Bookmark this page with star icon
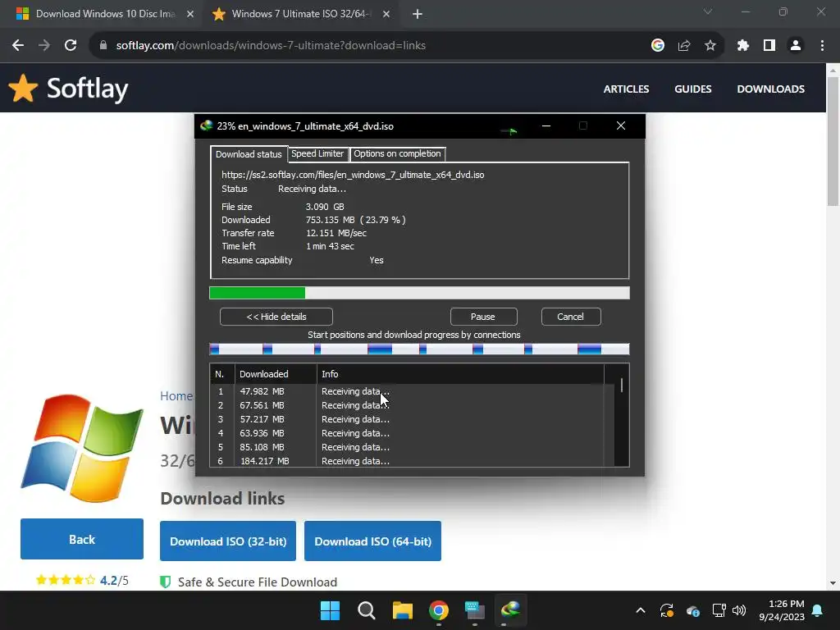 710,46
